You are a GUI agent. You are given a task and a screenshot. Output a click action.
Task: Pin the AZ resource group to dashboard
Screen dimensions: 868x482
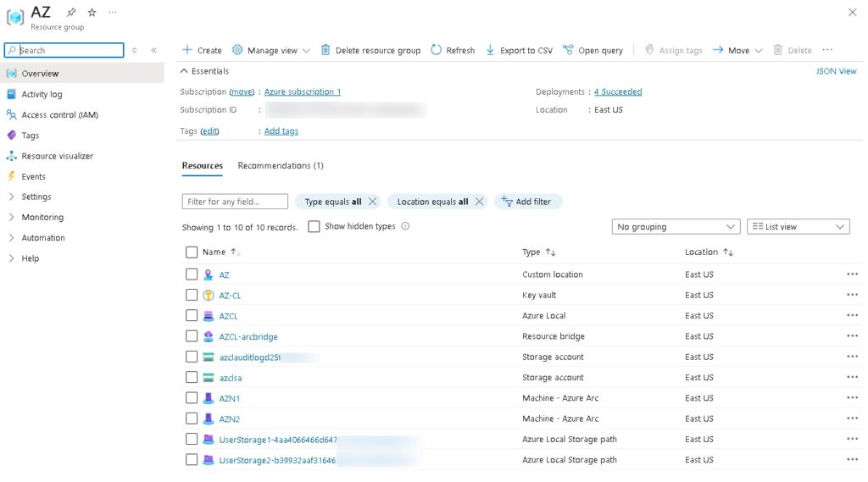[71, 12]
